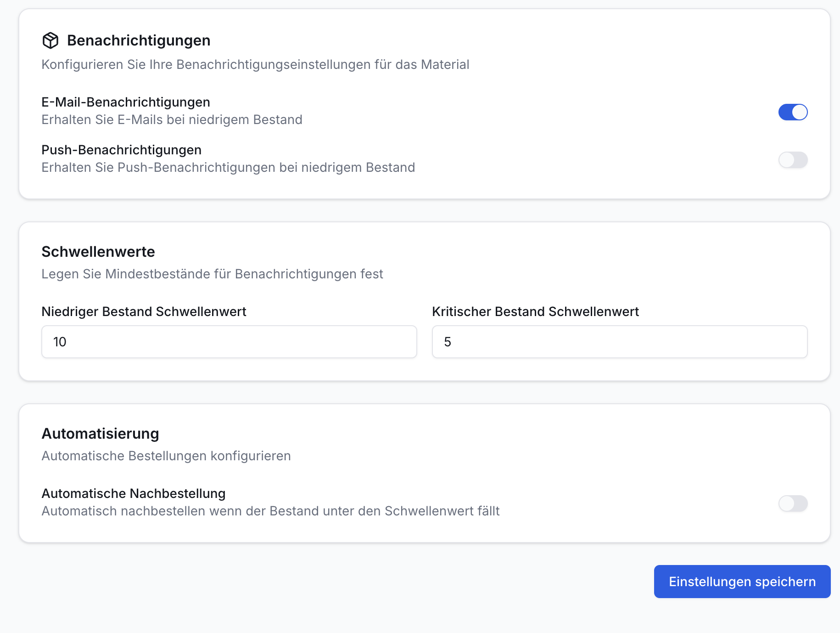Click the Benachrichtigungen heading
This screenshot has width=840, height=633.
click(139, 40)
